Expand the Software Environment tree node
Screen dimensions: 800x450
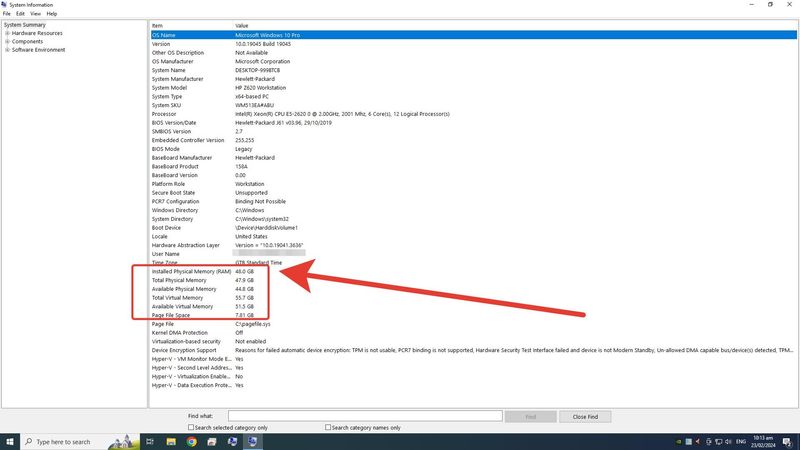7,50
